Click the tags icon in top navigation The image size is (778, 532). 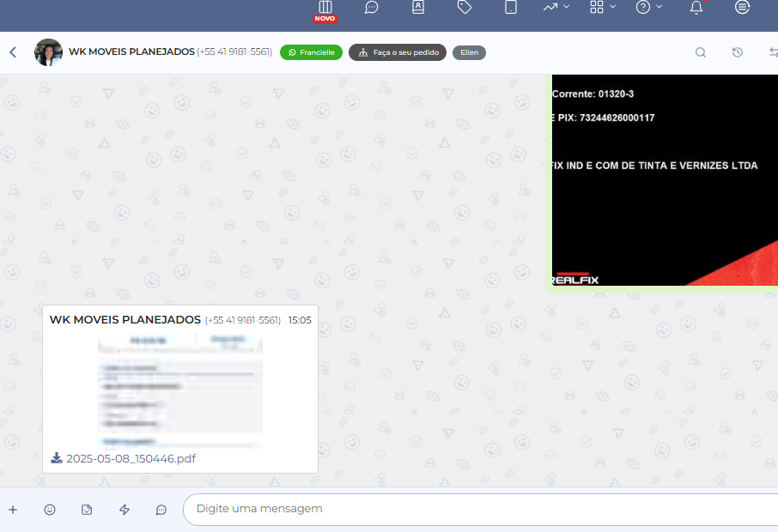pyautogui.click(x=465, y=8)
